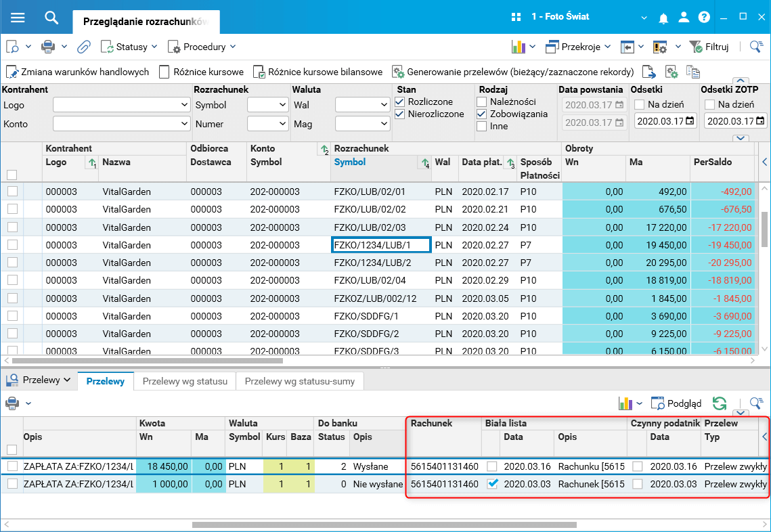Image resolution: width=771 pixels, height=532 pixels.
Task: Check the Inne checkbox
Action: pos(482,126)
